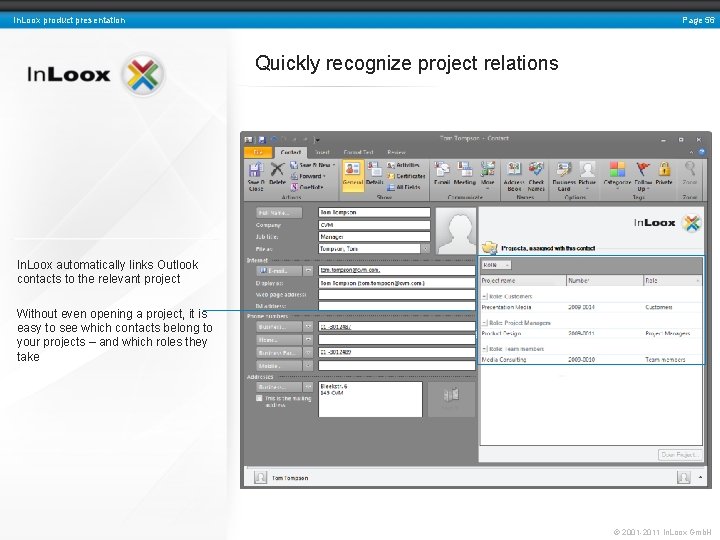The width and height of the screenshot is (720, 540).
Task: Open the Address Book
Action: click(514, 176)
